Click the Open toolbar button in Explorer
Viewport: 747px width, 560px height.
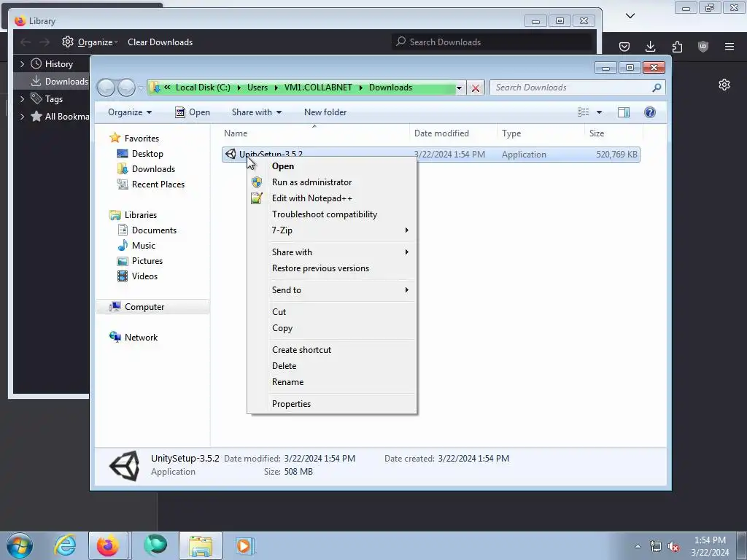pos(193,112)
